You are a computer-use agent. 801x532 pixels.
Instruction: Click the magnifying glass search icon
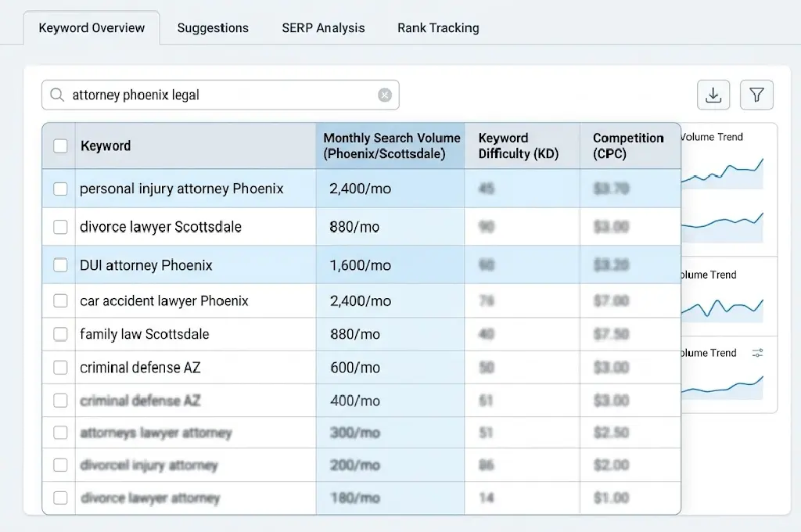click(56, 95)
